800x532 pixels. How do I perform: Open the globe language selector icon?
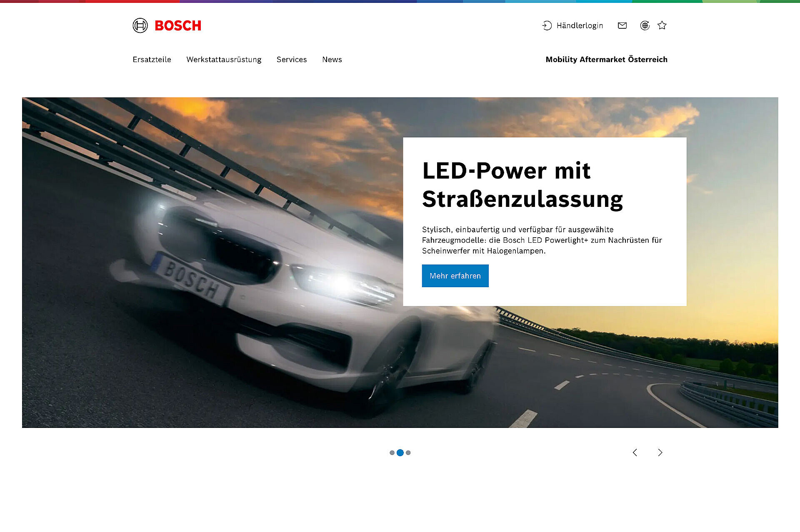click(x=645, y=25)
